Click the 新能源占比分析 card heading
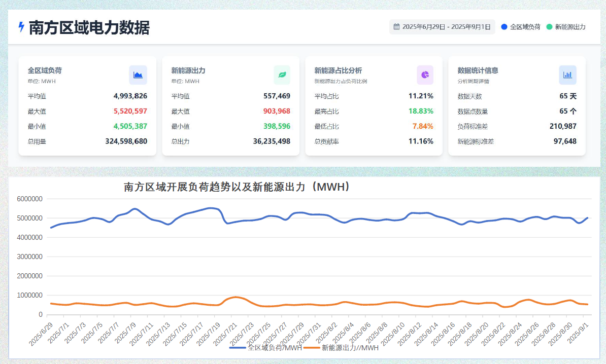 click(x=338, y=70)
